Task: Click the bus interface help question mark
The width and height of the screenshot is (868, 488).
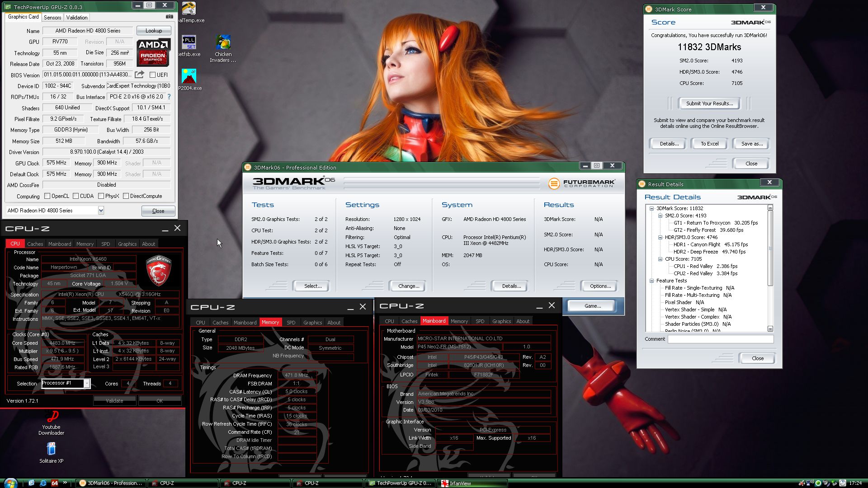Action: [x=169, y=97]
